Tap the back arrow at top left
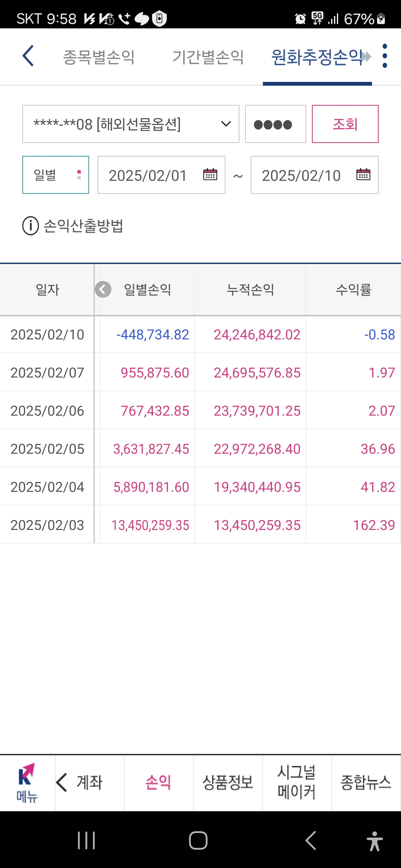Viewport: 401px width, 868px height. tap(28, 56)
